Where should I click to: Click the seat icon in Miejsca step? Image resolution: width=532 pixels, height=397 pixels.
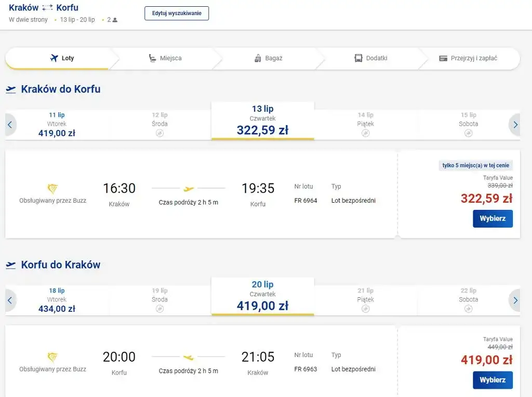click(x=152, y=58)
